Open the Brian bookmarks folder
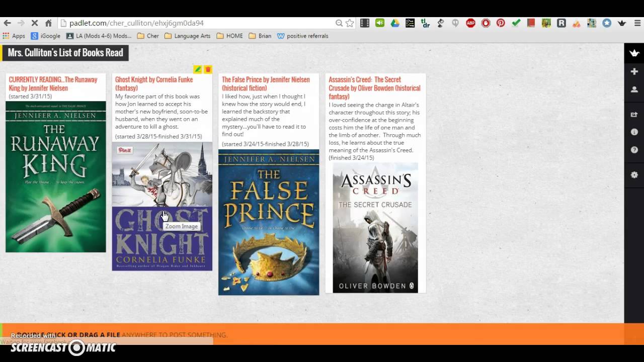Image resolution: width=644 pixels, height=362 pixels. [x=260, y=36]
